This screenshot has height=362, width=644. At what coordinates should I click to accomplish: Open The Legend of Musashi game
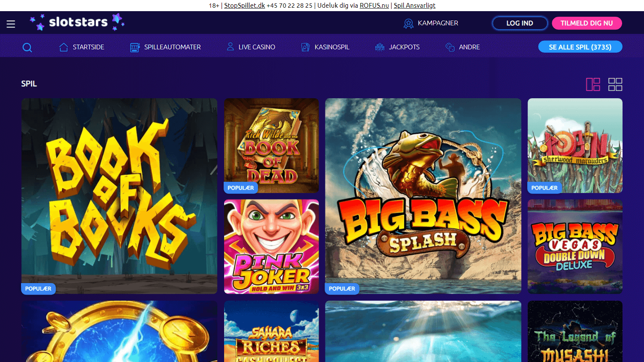point(575,331)
